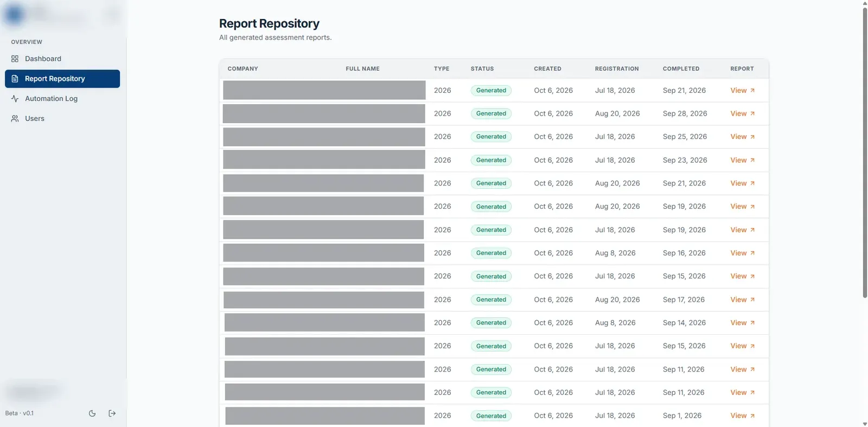Click the scrollbar up arrow at the top right
The width and height of the screenshot is (868, 427).
tap(865, 3)
